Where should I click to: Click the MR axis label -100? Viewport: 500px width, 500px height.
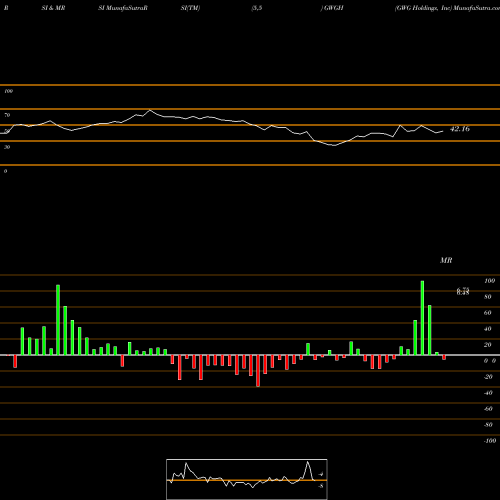click(x=490, y=441)
